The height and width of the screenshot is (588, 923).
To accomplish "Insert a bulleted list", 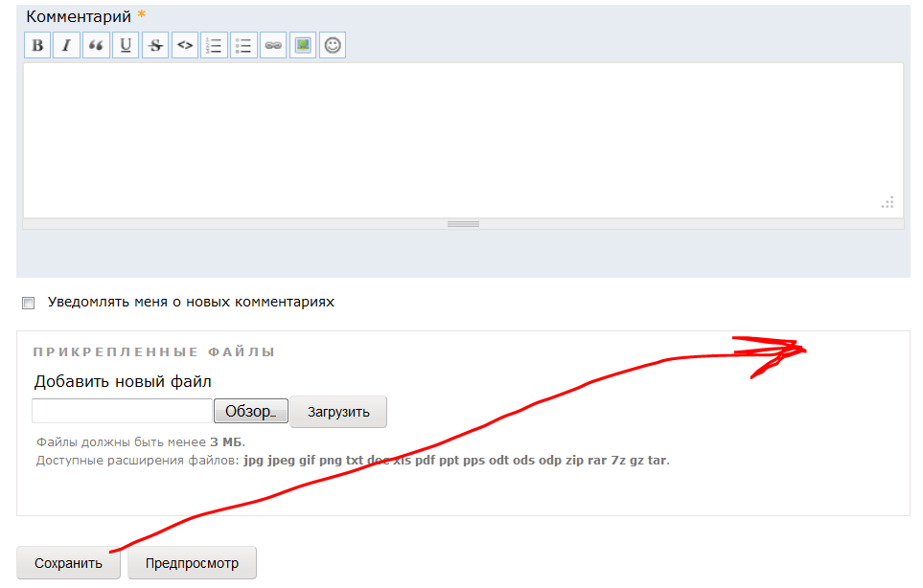I will pos(243,45).
